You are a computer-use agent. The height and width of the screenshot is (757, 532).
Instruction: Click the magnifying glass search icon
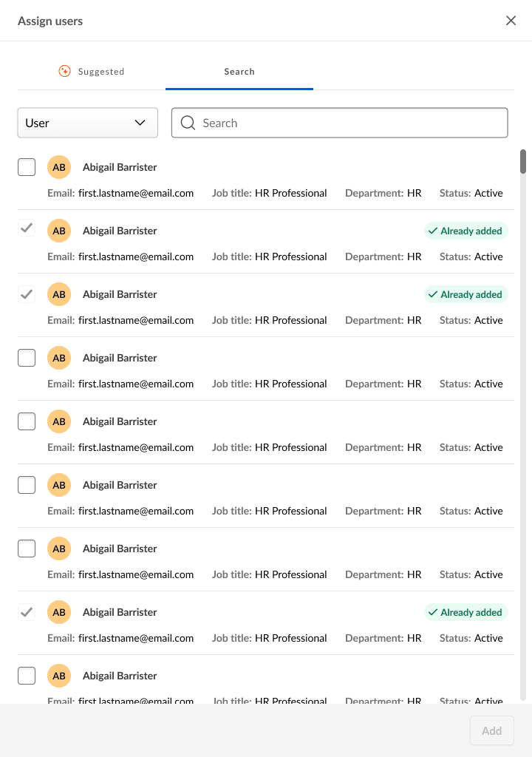(x=188, y=123)
